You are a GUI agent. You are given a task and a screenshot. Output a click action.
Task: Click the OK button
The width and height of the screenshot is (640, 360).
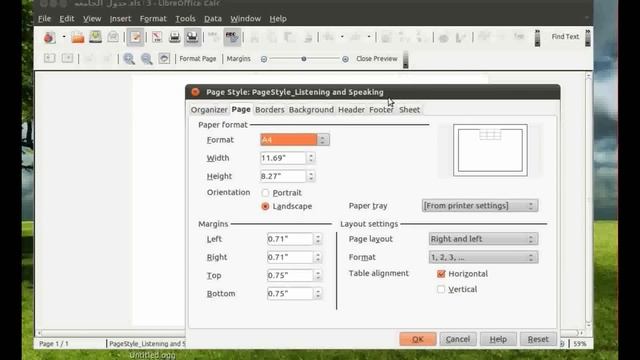(x=418, y=339)
